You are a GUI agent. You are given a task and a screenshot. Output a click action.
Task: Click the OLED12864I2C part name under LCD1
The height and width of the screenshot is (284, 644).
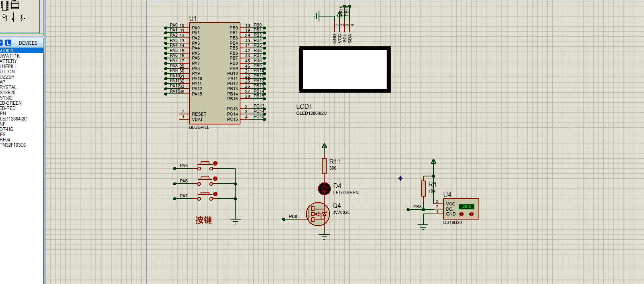(x=311, y=114)
